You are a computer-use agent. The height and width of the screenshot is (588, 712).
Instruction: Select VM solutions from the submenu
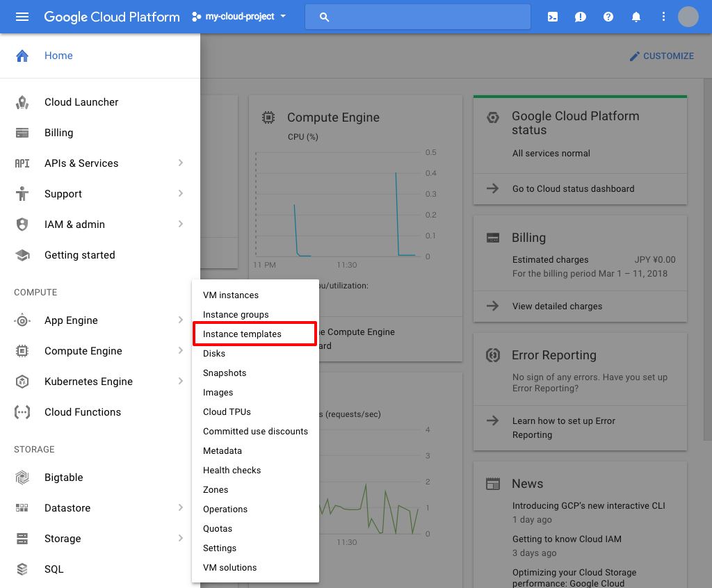255,568
